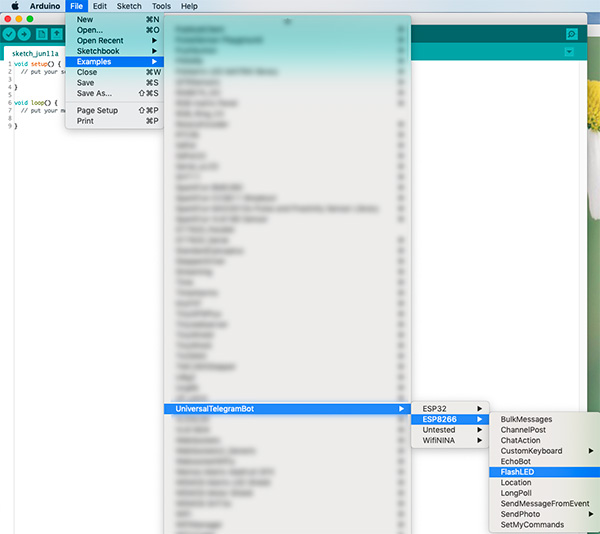The width and height of the screenshot is (600, 534).
Task: Click the New sketch toolbar icon
Action: pyautogui.click(x=41, y=34)
